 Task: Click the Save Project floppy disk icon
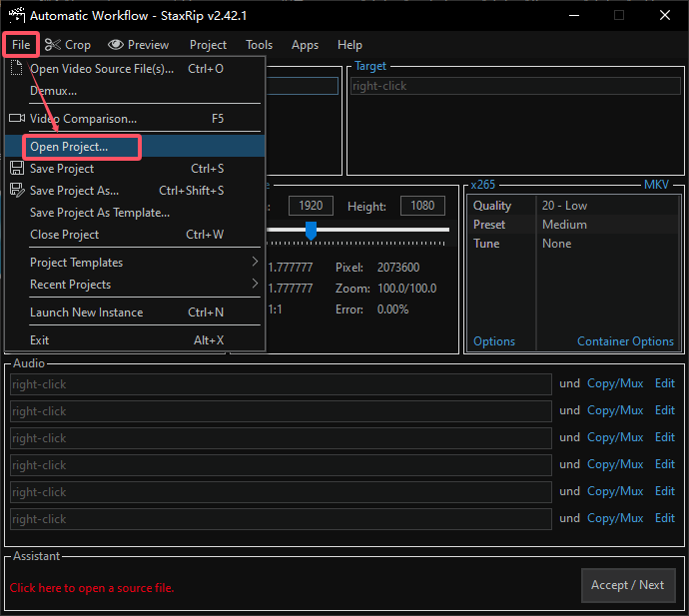[x=16, y=169]
